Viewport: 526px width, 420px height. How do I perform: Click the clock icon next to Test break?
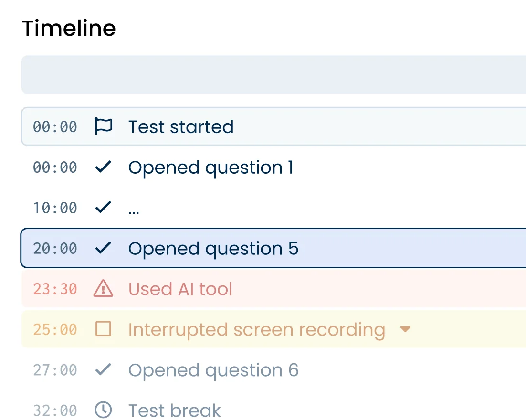103,410
